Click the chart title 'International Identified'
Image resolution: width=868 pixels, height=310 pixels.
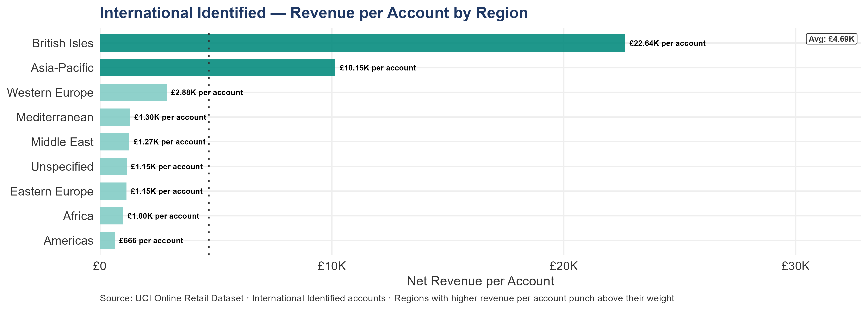click(183, 13)
